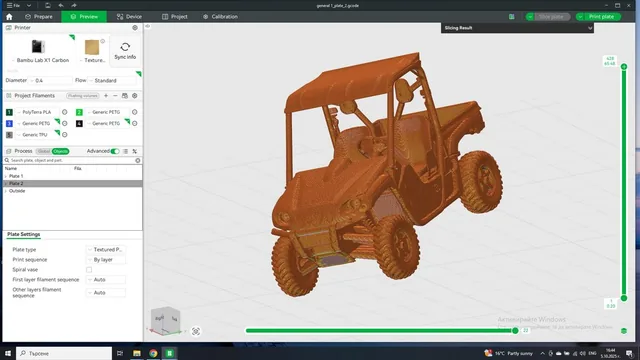Open Slice plate options arrow
The image size is (640, 360).
530,17
